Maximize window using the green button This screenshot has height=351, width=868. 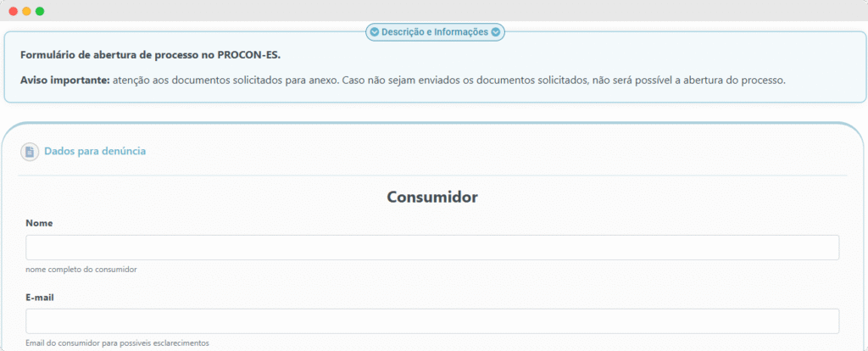click(x=40, y=11)
